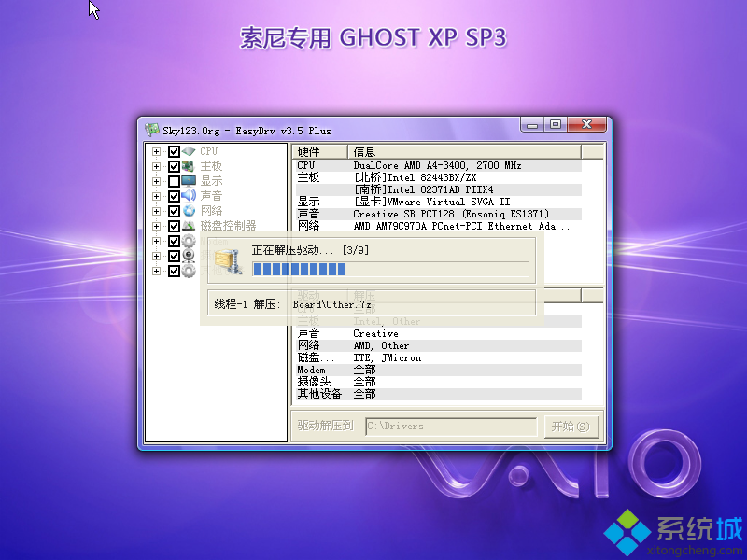Viewport: 747px width, 560px height.
Task: Click Board\Other.7z extraction text
Action: (x=331, y=304)
